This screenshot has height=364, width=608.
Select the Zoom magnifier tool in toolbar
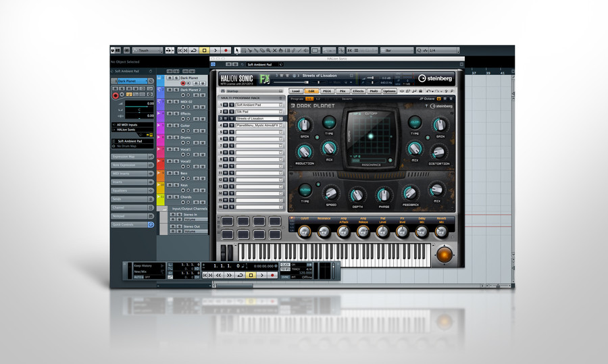(268, 51)
